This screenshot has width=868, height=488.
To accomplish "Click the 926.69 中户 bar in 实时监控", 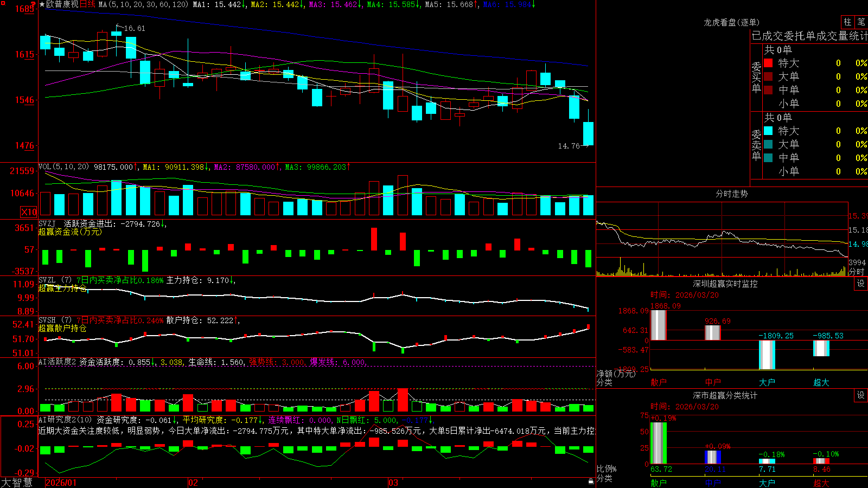I will (x=713, y=333).
